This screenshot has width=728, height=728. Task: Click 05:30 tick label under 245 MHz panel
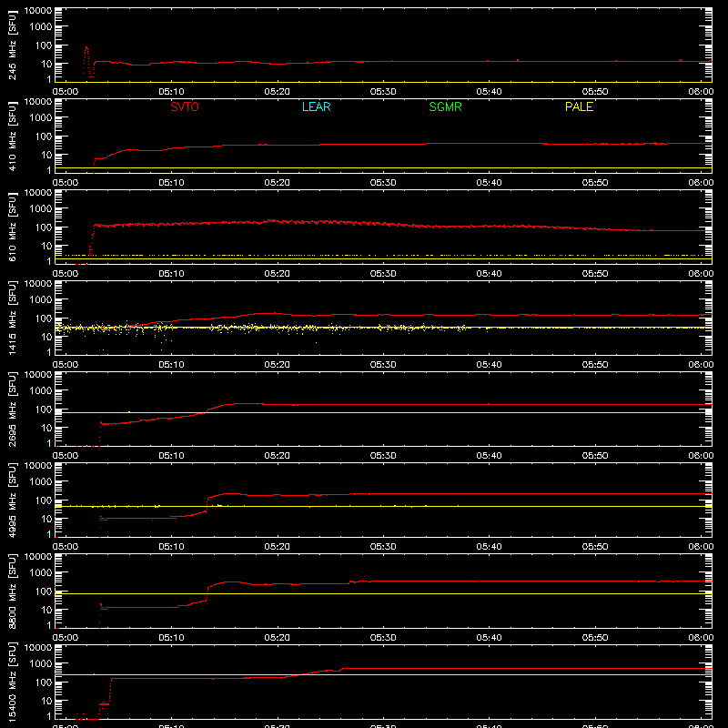click(x=383, y=92)
